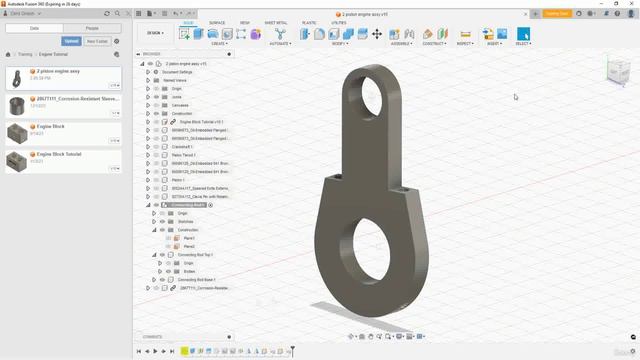
Task: Activate the Select tool icon
Action: click(523, 34)
